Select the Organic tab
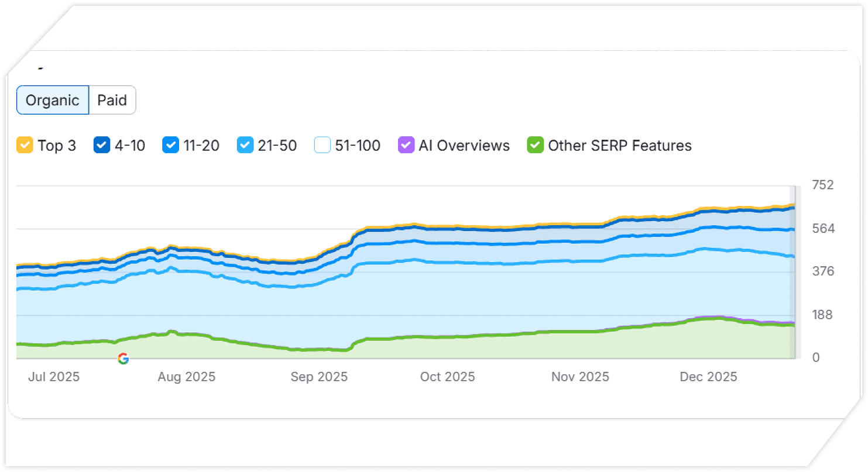 [52, 100]
